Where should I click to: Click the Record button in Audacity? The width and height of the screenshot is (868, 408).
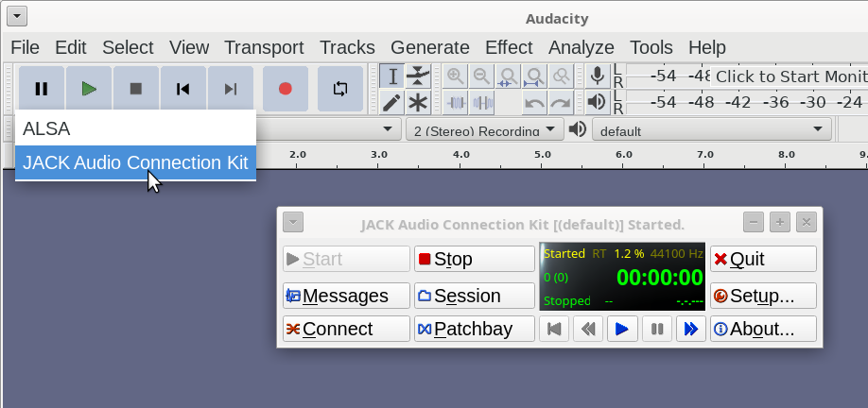pos(285,89)
